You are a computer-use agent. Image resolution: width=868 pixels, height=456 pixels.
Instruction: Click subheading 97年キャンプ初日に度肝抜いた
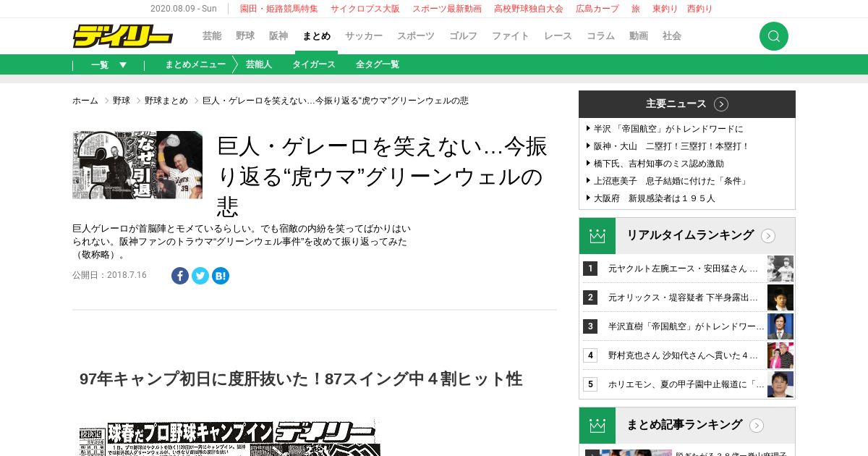pyautogui.click(x=301, y=379)
